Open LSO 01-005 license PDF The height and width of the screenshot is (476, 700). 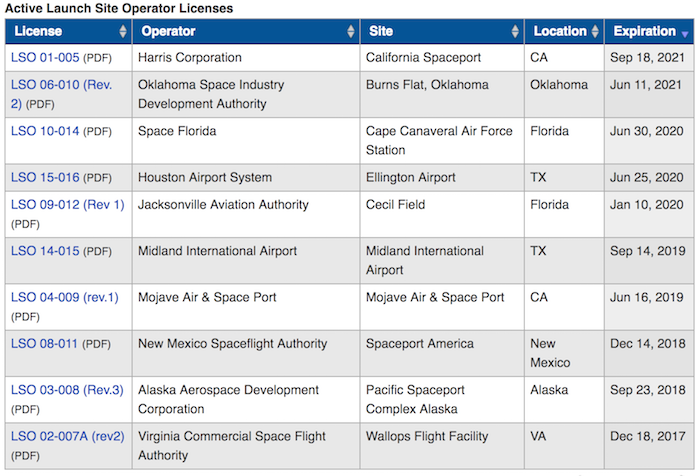[x=45, y=58]
